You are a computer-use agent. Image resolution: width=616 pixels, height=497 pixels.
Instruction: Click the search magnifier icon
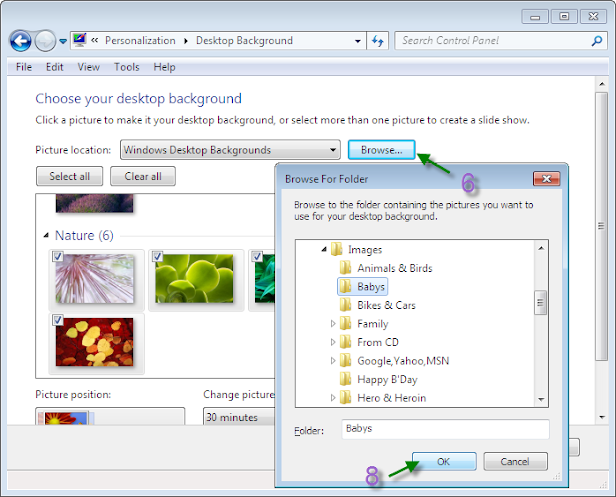597,40
